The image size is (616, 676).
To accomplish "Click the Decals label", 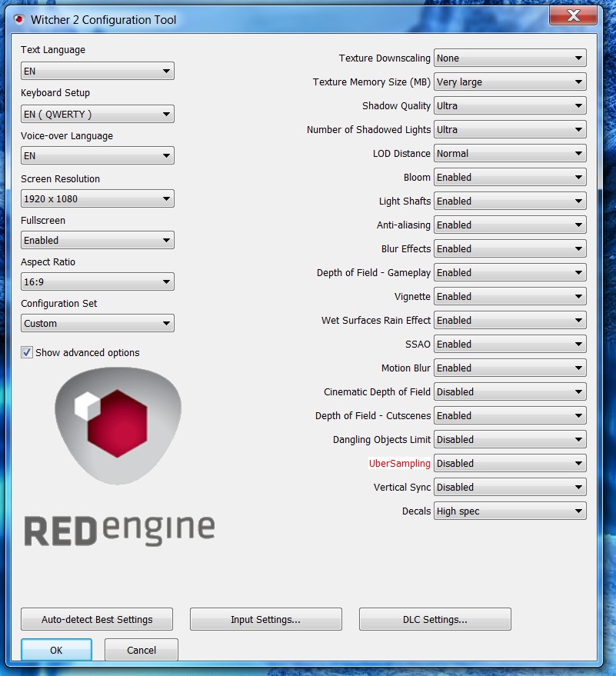I will (416, 511).
